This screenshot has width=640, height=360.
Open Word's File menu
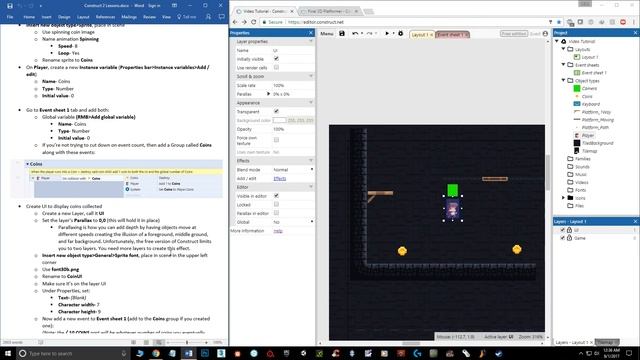pyautogui.click(x=10, y=17)
